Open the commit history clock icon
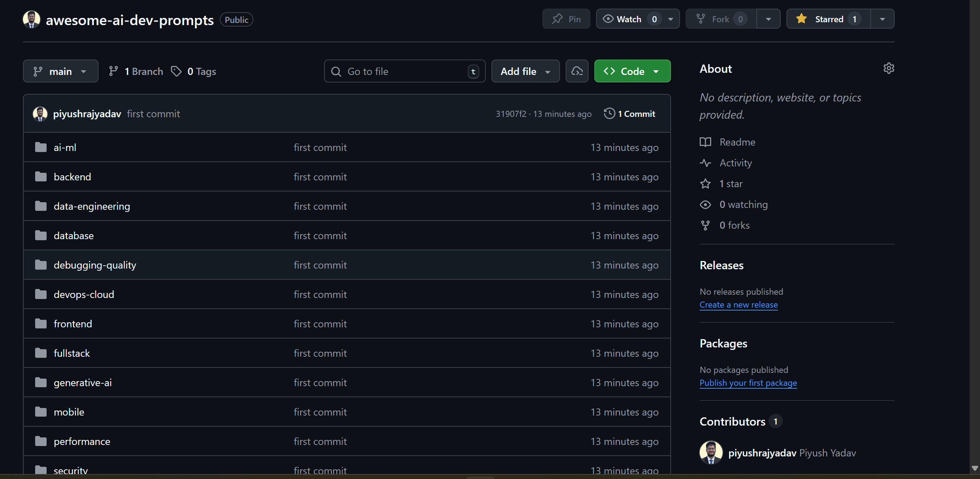 click(609, 114)
